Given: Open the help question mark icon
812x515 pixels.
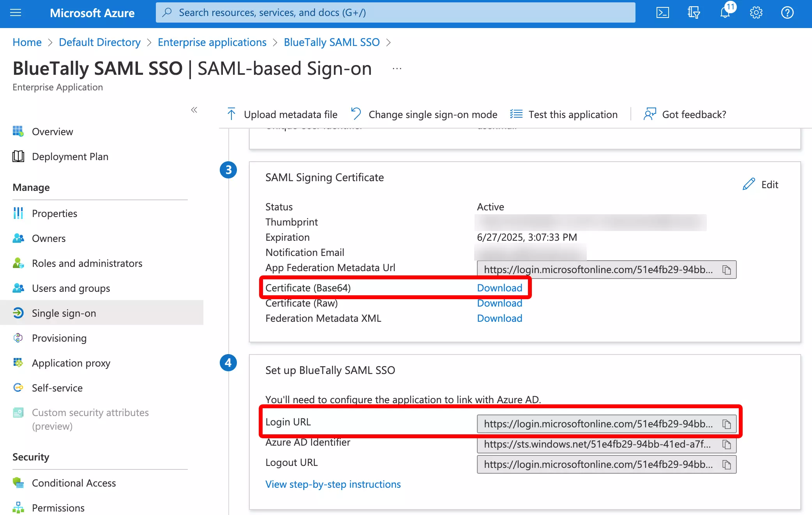Looking at the screenshot, I should pyautogui.click(x=787, y=13).
